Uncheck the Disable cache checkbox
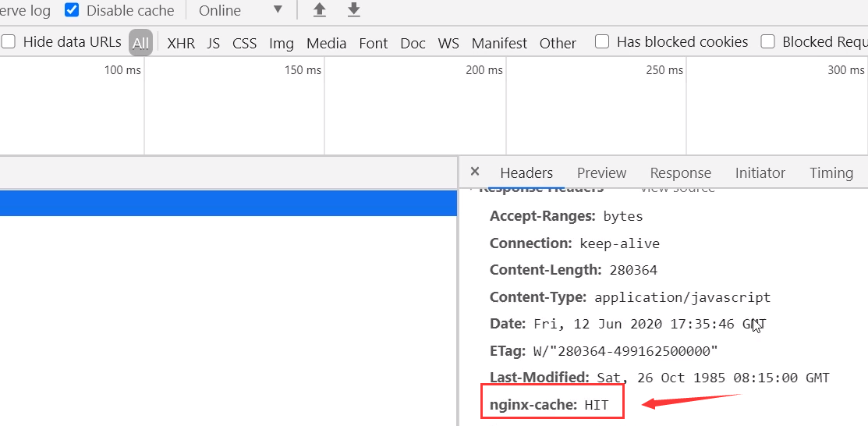This screenshot has height=426, width=868. coord(72,10)
